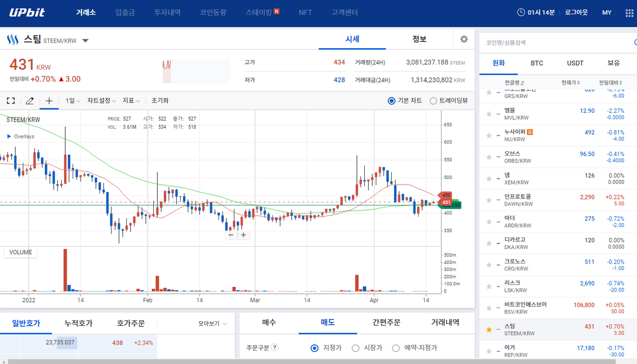Image resolution: width=637 pixels, height=364 pixels.
Task: Open the apps grid menu icon
Action: 629,12
